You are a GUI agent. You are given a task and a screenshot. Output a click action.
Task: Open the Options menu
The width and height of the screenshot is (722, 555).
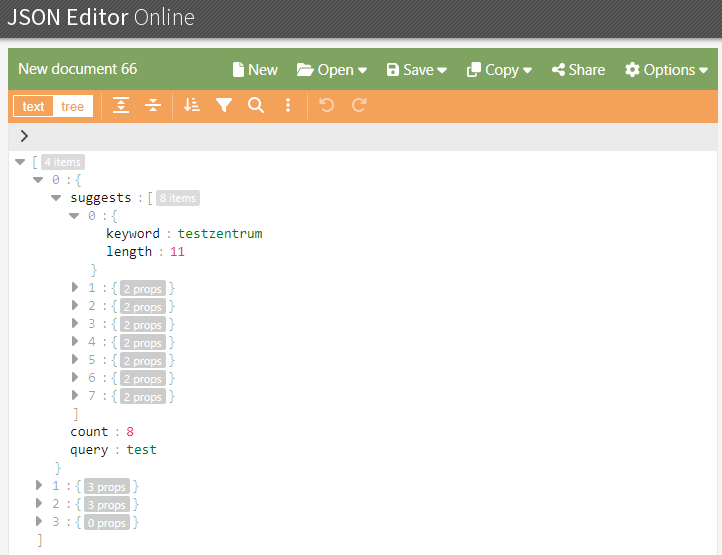(x=666, y=69)
